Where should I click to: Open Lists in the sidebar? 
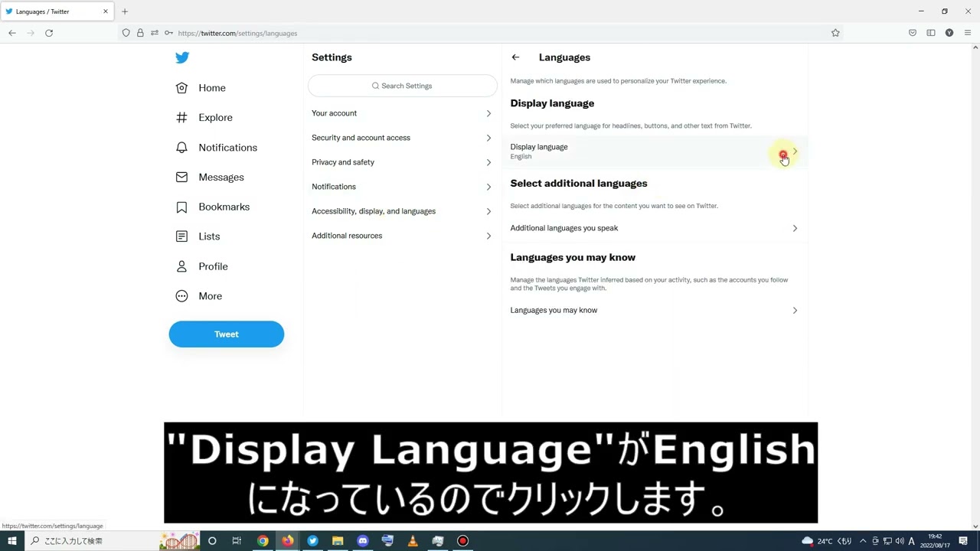point(198,236)
